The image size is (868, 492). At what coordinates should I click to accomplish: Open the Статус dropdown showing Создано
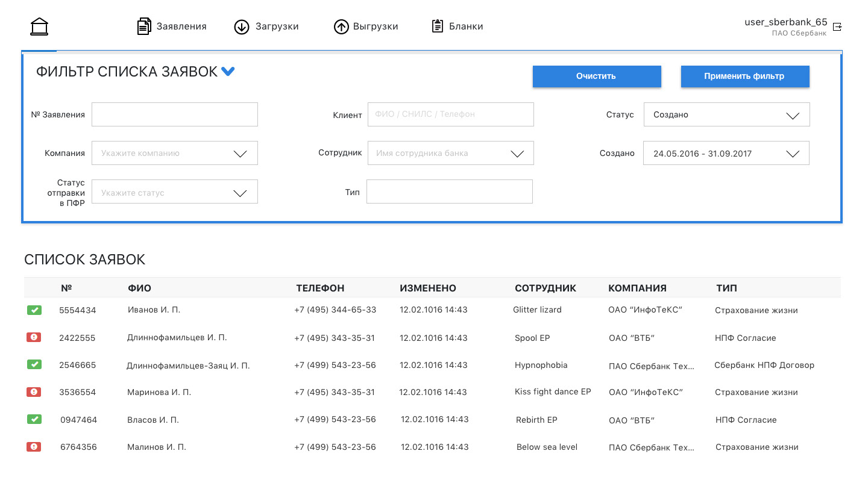point(726,114)
